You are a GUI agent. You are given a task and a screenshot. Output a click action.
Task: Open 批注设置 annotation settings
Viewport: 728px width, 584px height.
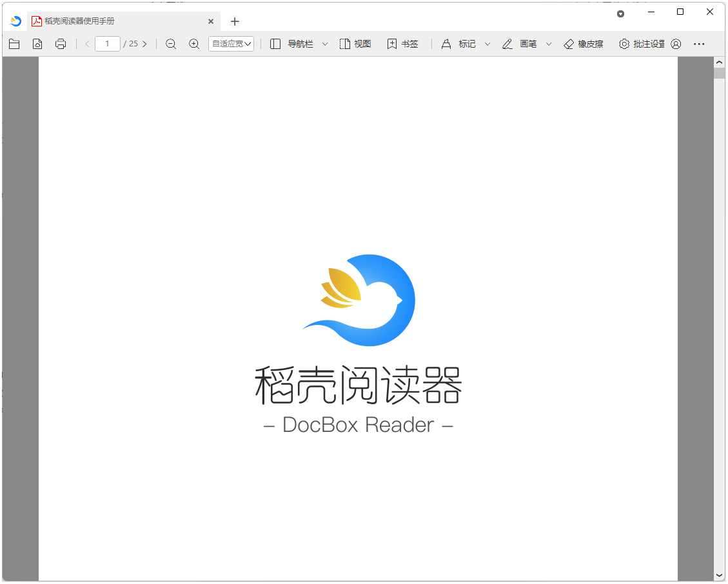coord(642,44)
